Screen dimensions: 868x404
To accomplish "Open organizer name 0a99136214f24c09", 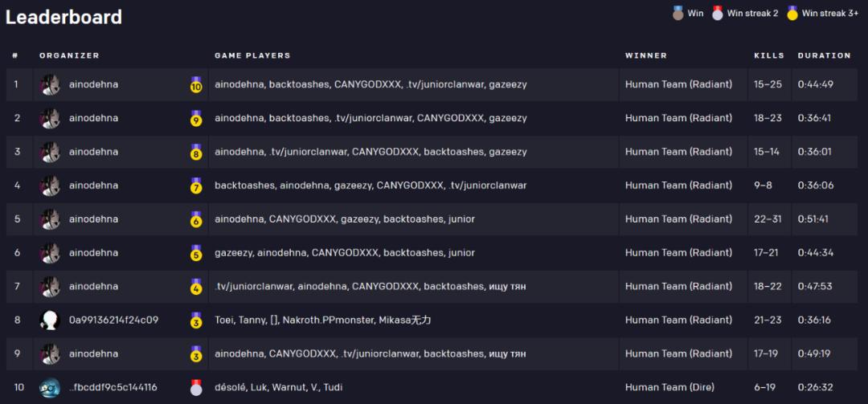I will click(113, 320).
